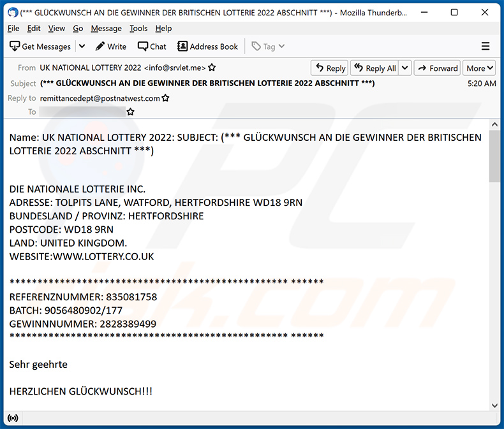This screenshot has width=504, height=429.
Task: Star the sender info@srvlet.me contact
Action: coord(212,68)
